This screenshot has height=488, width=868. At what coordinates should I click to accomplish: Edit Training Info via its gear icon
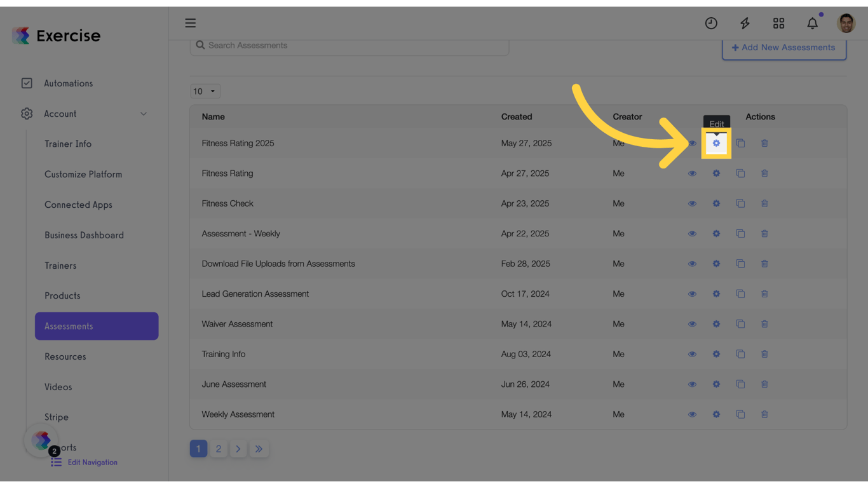click(716, 355)
